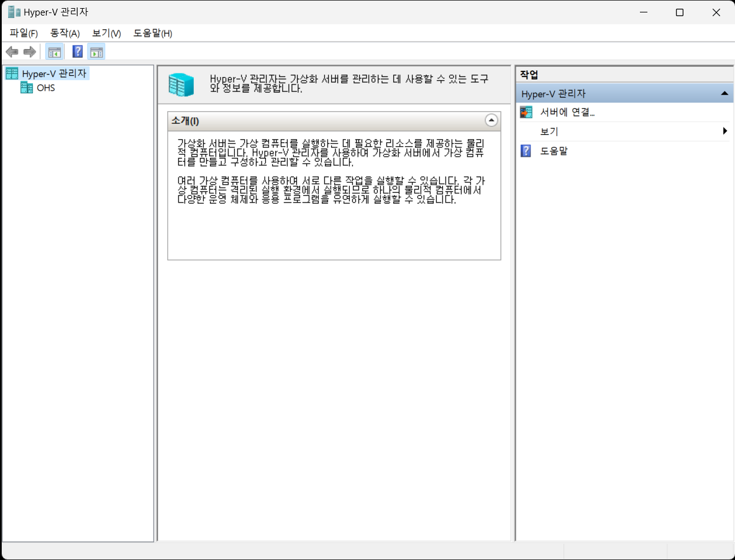This screenshot has width=735, height=560.
Task: Open the 파일(F) menu
Action: pyautogui.click(x=24, y=34)
